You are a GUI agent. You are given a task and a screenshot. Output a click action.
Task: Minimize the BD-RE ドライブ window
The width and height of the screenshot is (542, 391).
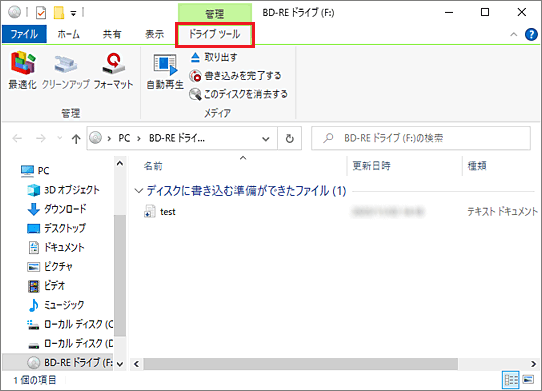[x=449, y=13]
